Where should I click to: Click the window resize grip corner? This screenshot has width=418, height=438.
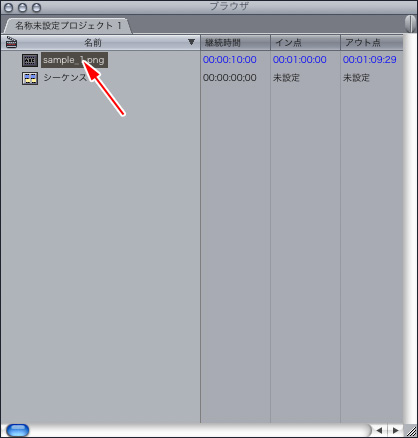coord(410,430)
